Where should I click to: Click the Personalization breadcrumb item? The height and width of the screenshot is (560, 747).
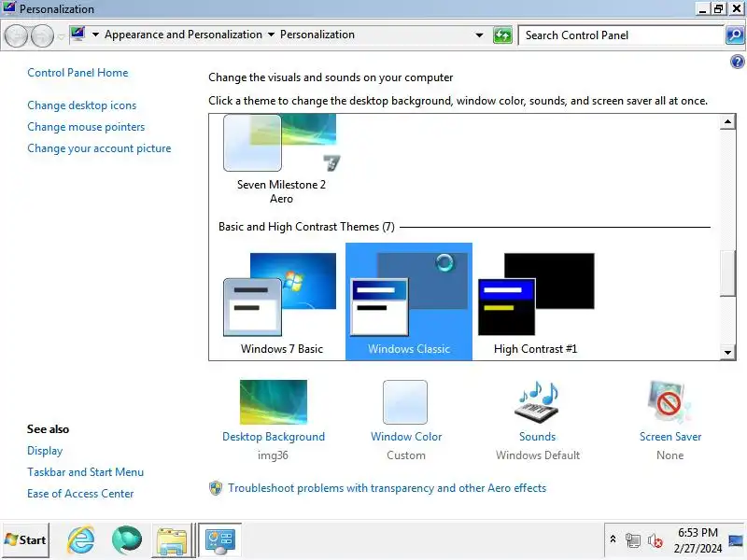pos(317,35)
